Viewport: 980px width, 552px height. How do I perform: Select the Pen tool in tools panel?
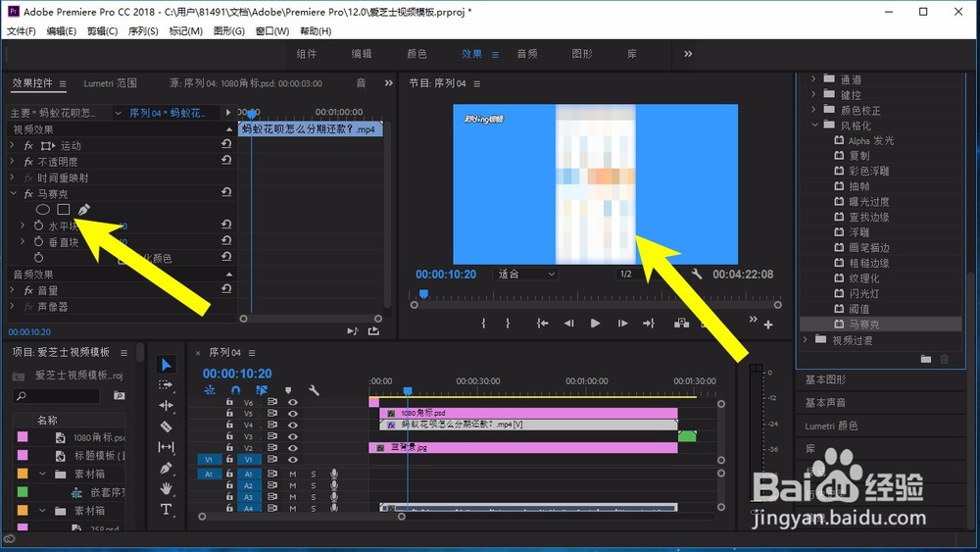[166, 468]
